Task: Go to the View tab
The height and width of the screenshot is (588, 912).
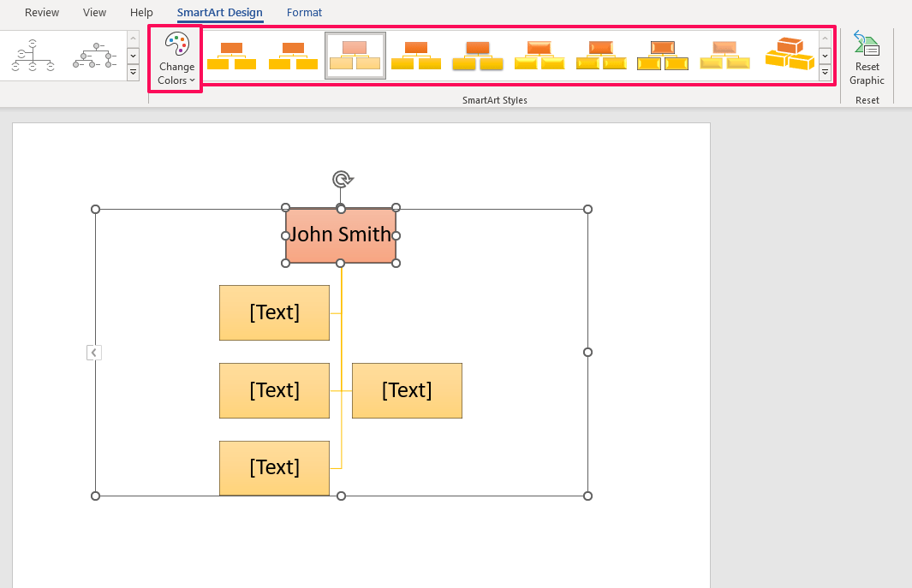Action: tap(95, 13)
